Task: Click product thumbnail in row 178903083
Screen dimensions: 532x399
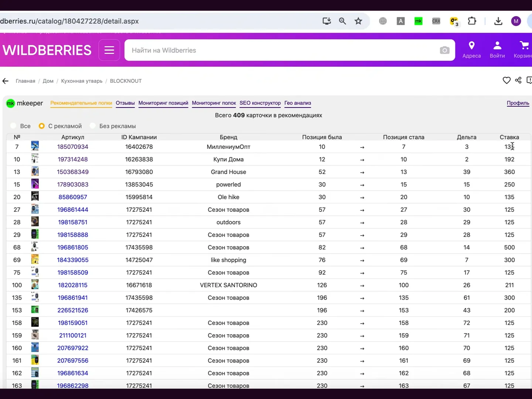Action: pyautogui.click(x=35, y=184)
